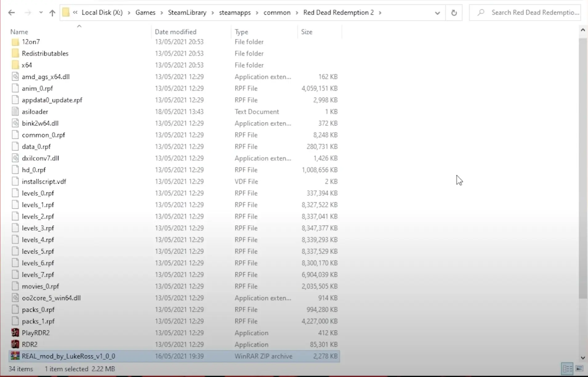
Task: Refresh the Red Dead Redemption 2 folder
Action: pyautogui.click(x=454, y=13)
